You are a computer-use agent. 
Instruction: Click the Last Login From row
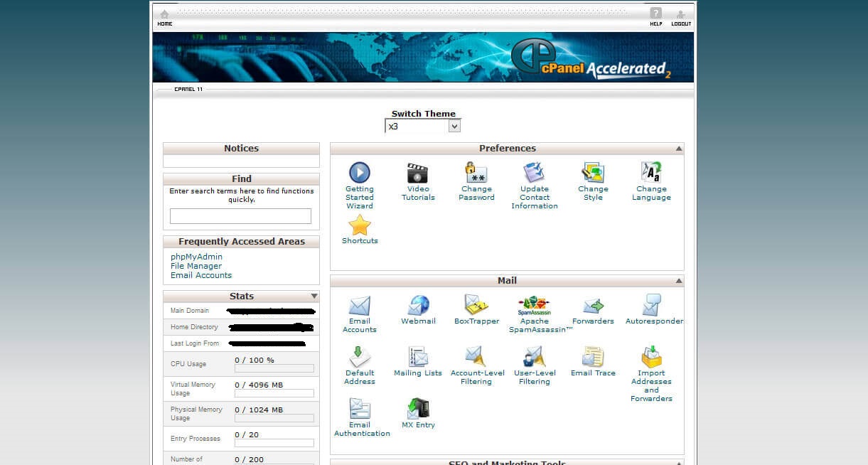241,343
